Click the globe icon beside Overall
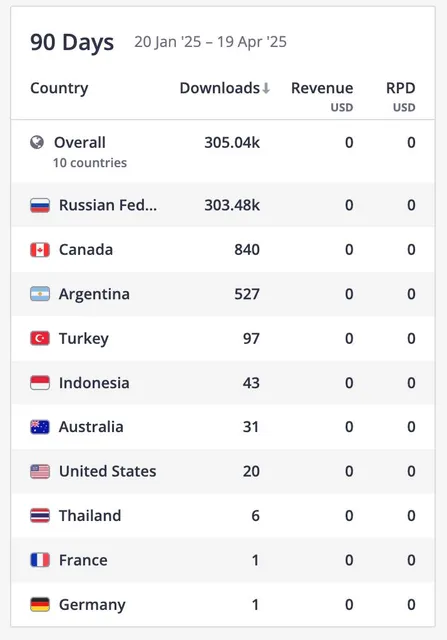Screen dimensions: 447x640 pos(37,142)
